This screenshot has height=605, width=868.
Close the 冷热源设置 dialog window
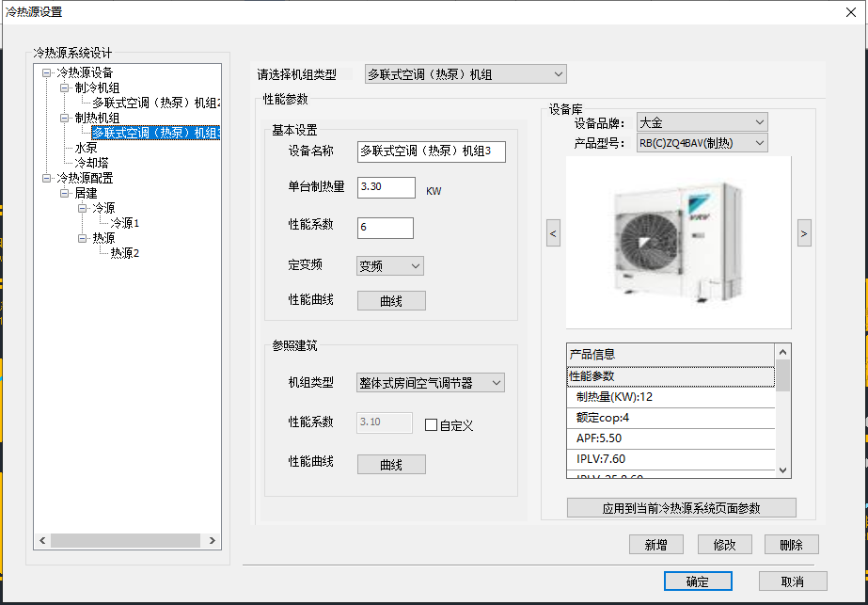click(851, 11)
